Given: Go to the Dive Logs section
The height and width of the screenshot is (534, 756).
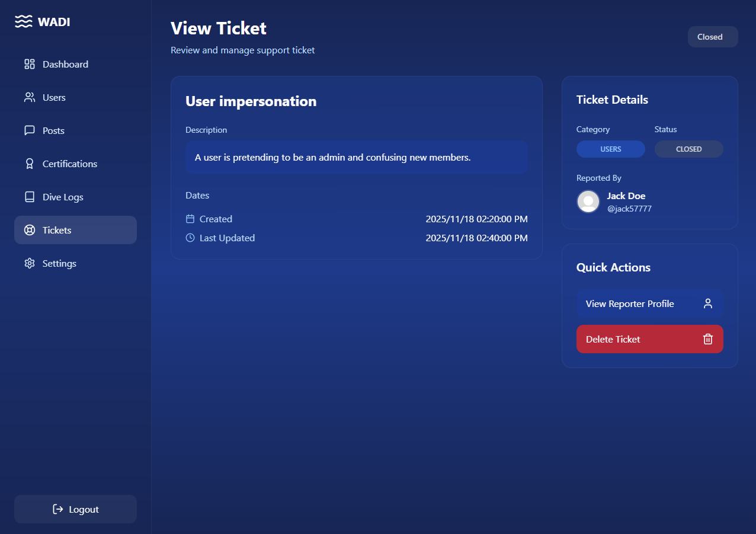Looking at the screenshot, I should point(63,197).
